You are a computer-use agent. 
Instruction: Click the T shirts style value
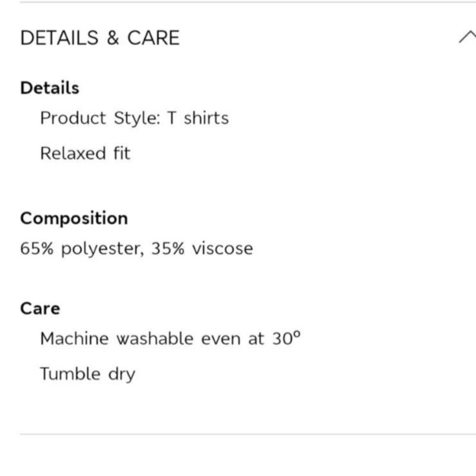[x=198, y=118]
